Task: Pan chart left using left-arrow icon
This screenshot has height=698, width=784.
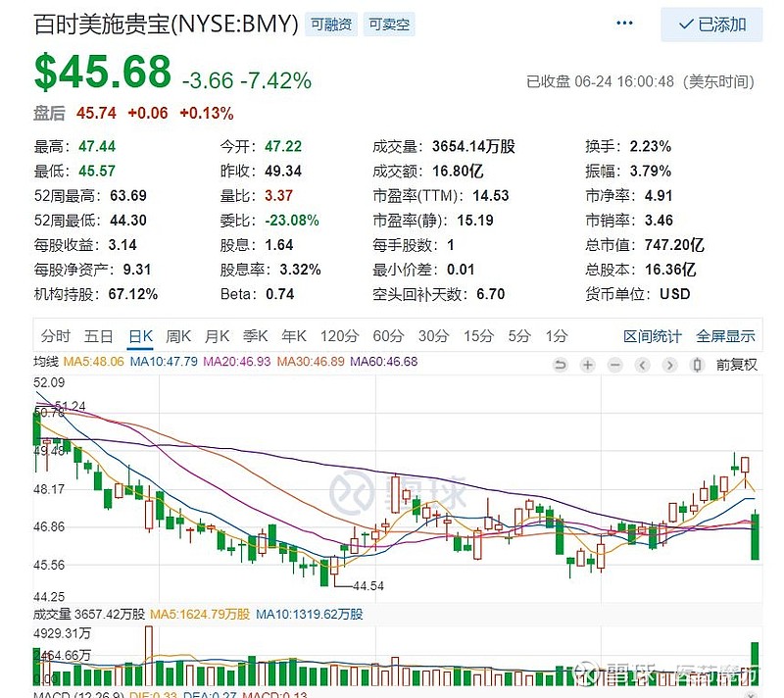Action: point(642,364)
